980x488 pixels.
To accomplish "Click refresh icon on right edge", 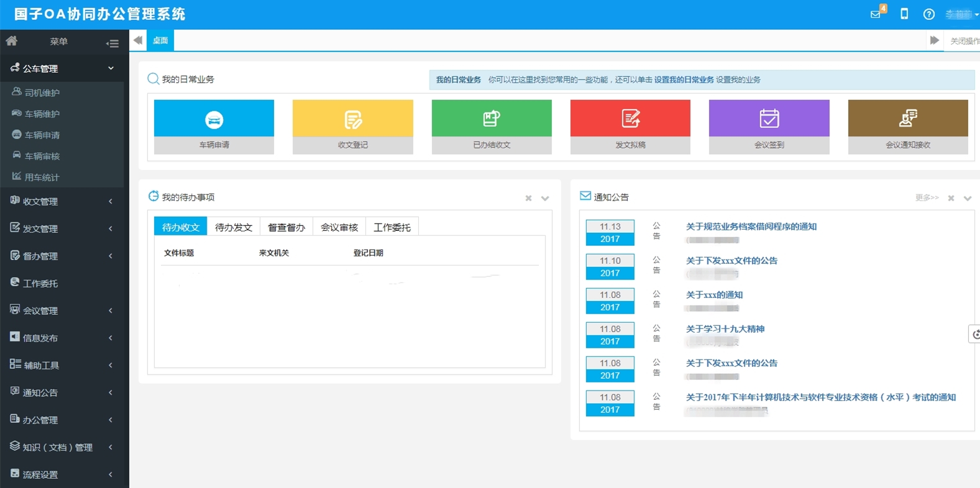I will (x=975, y=334).
